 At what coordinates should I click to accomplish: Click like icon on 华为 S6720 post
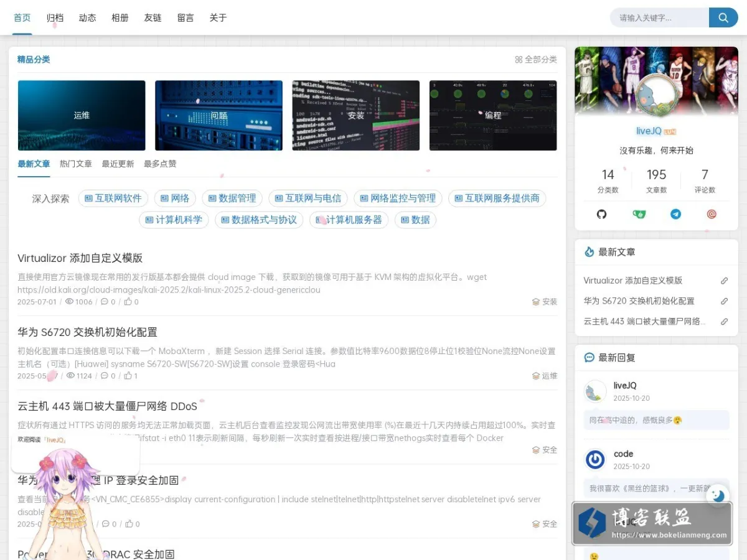coord(128,376)
